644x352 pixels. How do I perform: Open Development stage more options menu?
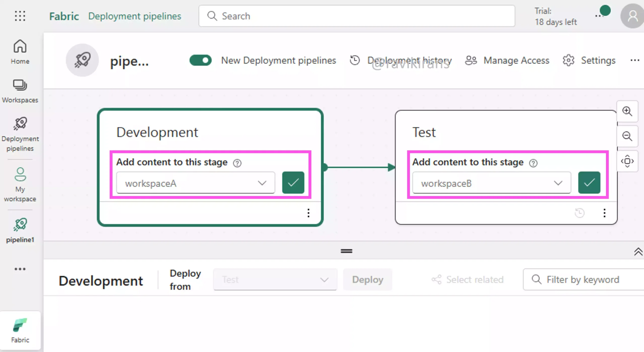click(308, 213)
